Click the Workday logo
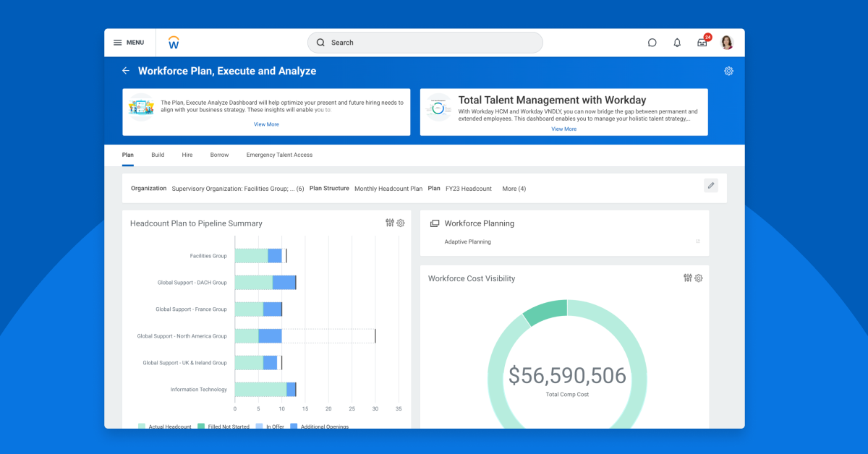 [x=173, y=43]
